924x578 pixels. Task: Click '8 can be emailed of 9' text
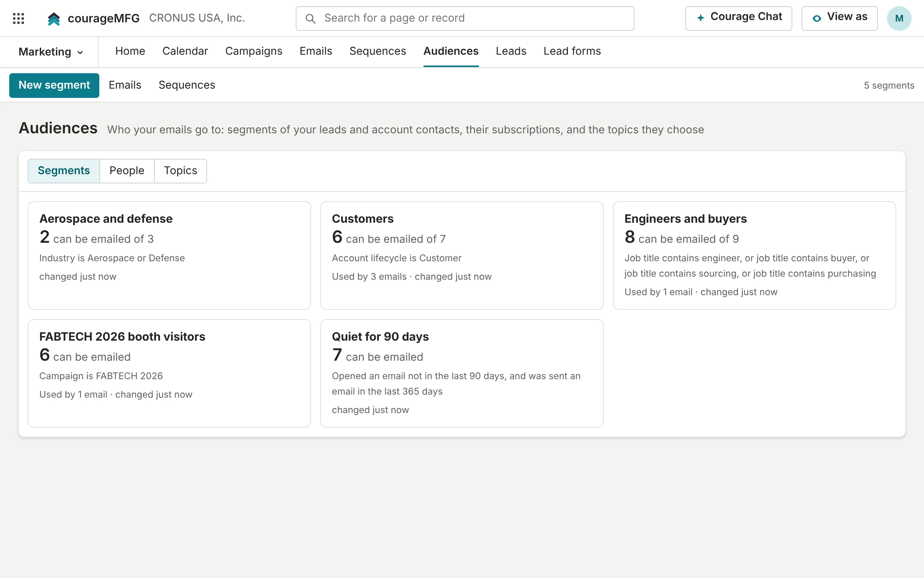pyautogui.click(x=681, y=237)
